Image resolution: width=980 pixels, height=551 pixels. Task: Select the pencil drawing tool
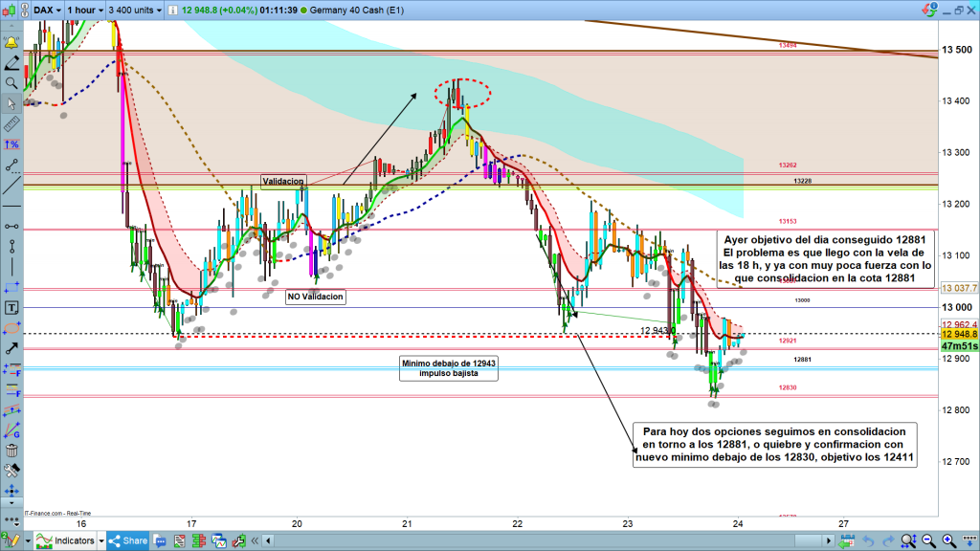coord(11,64)
